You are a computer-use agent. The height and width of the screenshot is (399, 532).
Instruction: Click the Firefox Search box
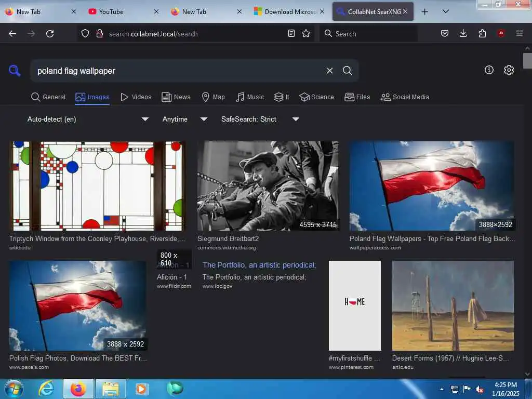[368, 34]
